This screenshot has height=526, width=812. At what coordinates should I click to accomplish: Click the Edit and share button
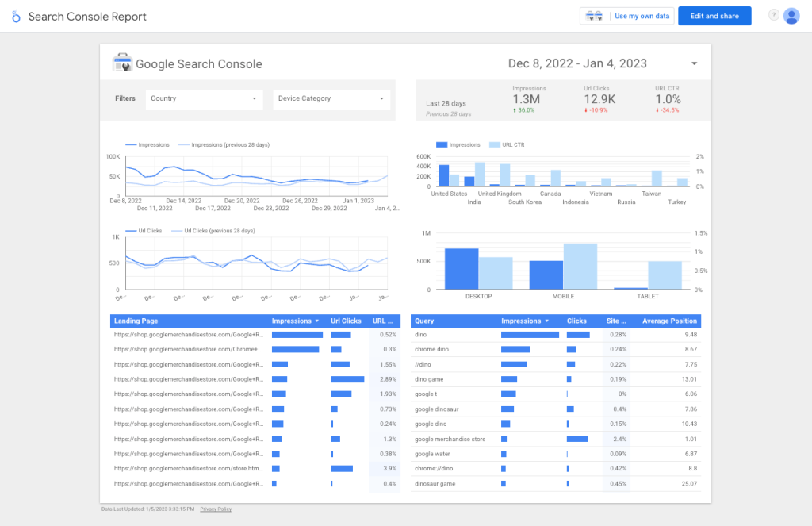point(714,15)
